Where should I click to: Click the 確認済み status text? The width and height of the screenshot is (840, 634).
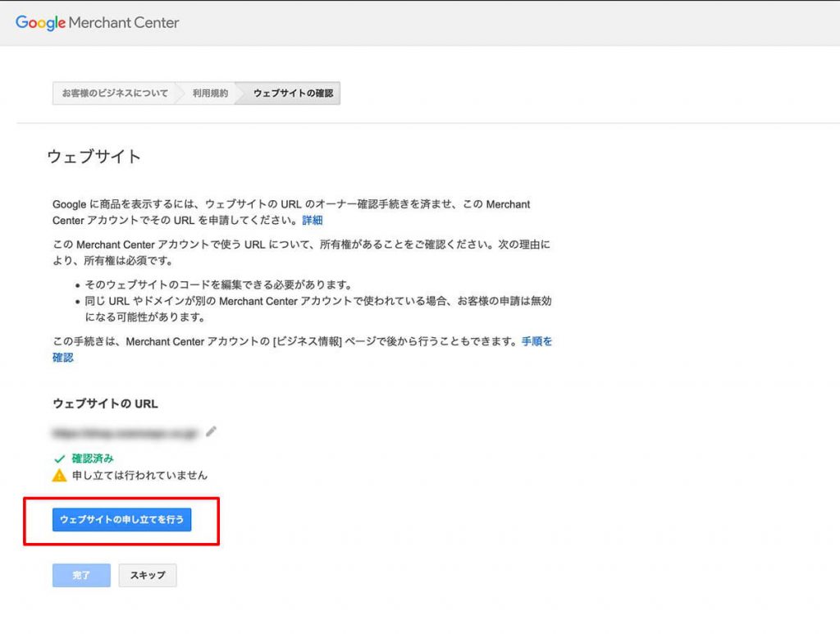point(93,459)
